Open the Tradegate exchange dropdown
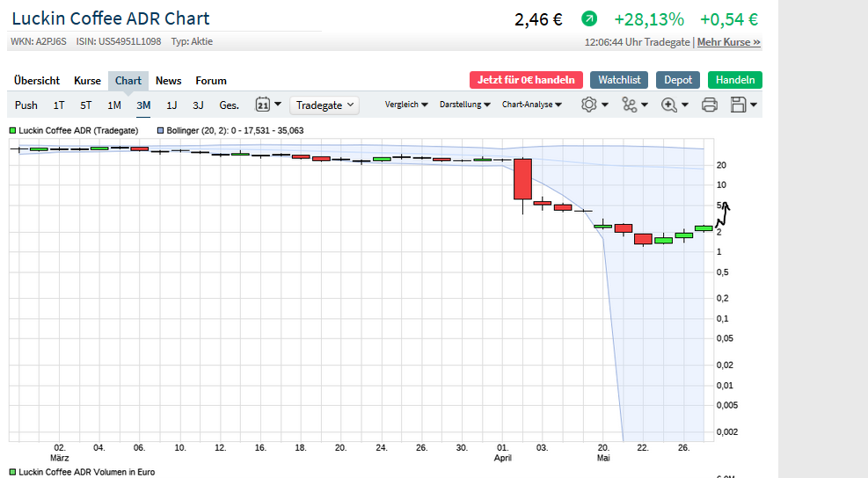 [x=325, y=105]
